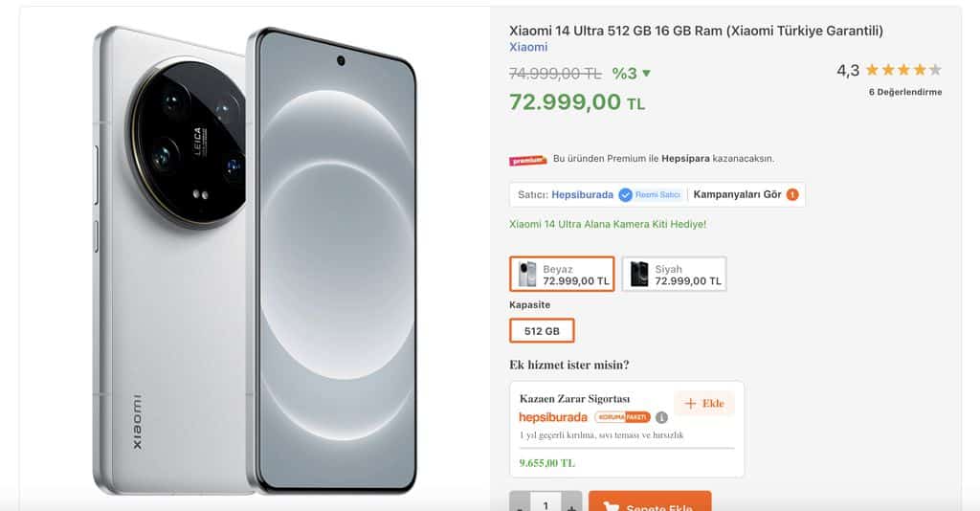The width and height of the screenshot is (980, 511).
Task: Click the white Xiaomi 14 Ultra product image
Action: [x=255, y=258]
